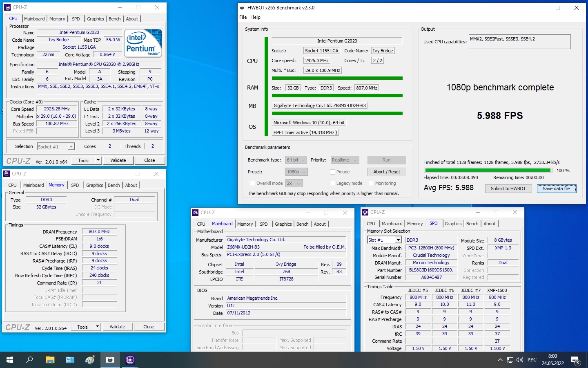Screen dimensions: 588x368
Task: Click the Southbridge Z68 value
Action: point(286,272)
